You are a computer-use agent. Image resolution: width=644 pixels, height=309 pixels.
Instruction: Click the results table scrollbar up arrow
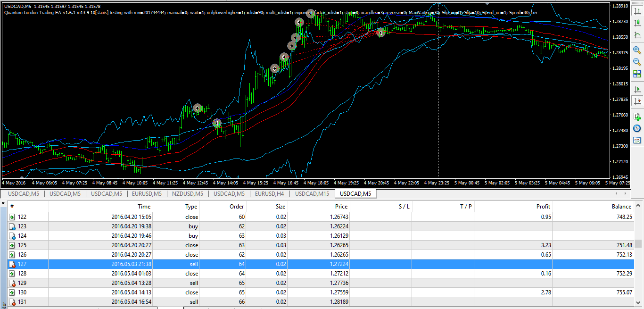coord(638,205)
